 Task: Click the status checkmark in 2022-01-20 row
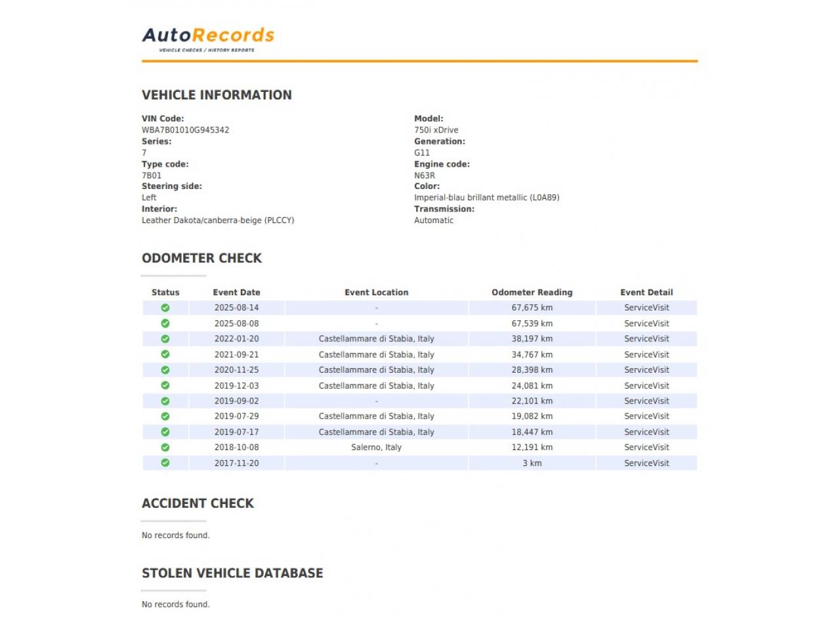coord(165,339)
